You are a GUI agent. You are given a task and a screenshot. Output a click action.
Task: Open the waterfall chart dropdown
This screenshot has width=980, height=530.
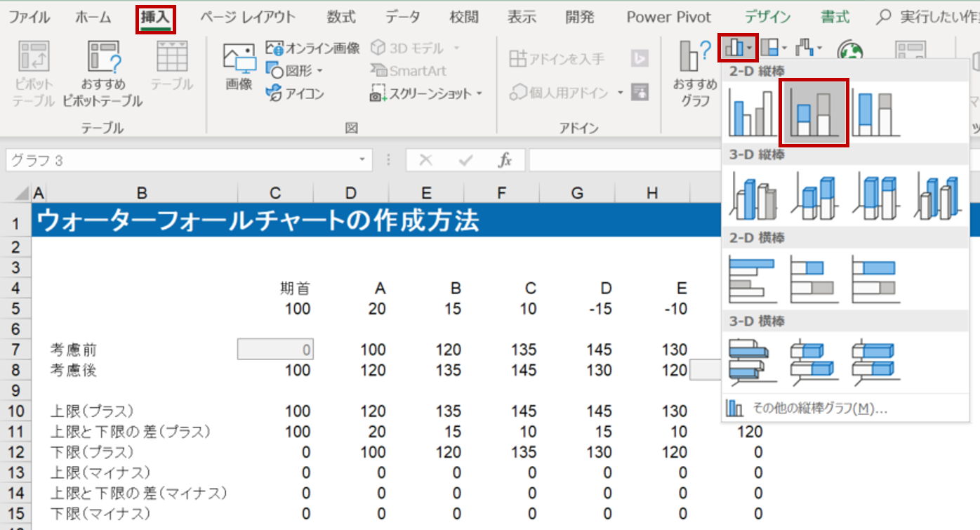(809, 48)
